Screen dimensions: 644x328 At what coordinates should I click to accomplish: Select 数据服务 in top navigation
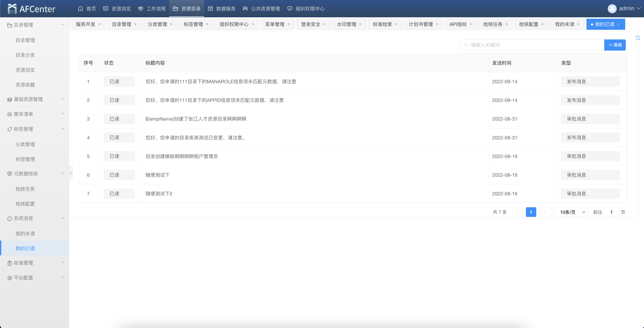222,9
